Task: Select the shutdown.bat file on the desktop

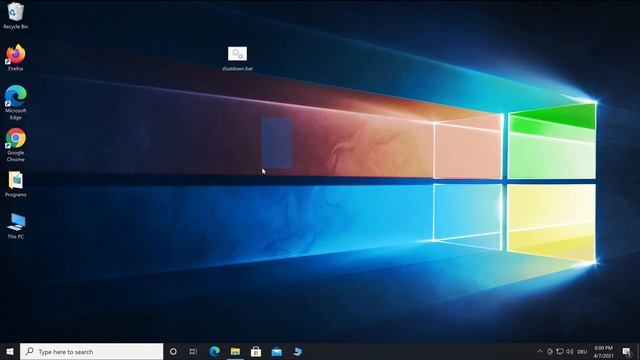Action: 237,59
